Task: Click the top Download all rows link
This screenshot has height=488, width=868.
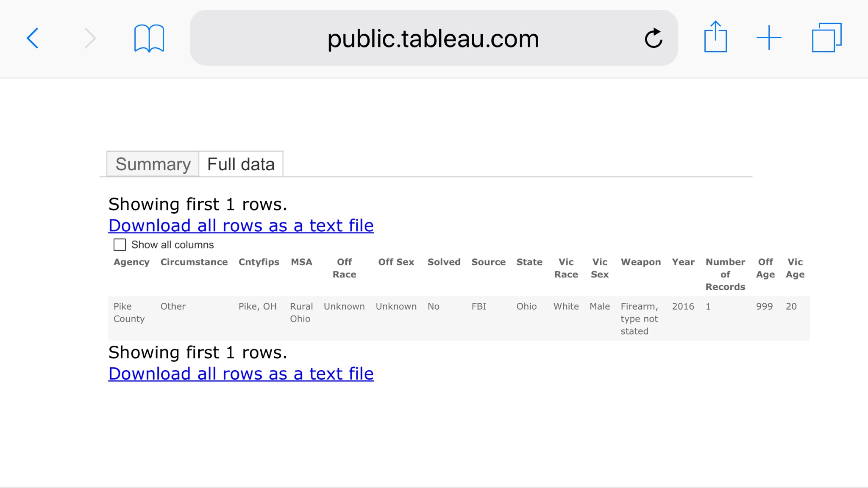Action: (241, 226)
